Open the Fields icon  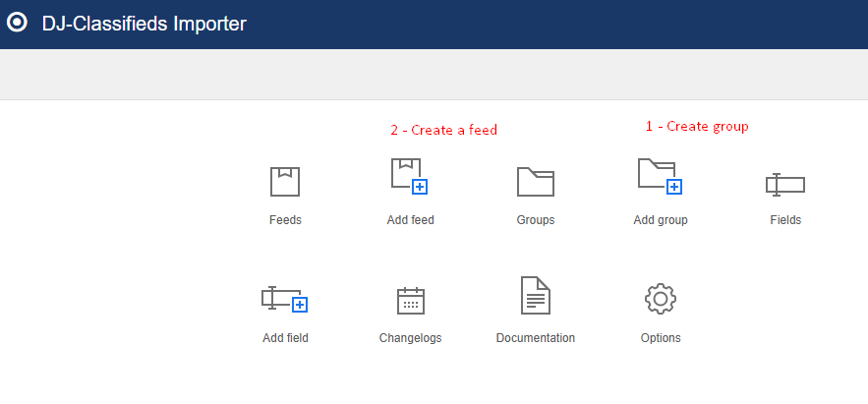pyautogui.click(x=784, y=184)
